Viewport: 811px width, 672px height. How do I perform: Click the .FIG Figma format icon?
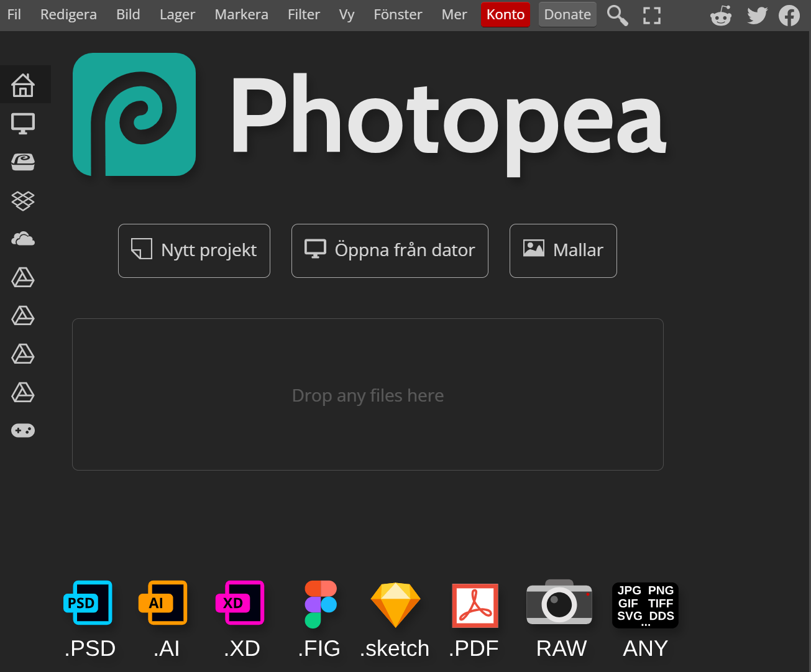point(321,604)
